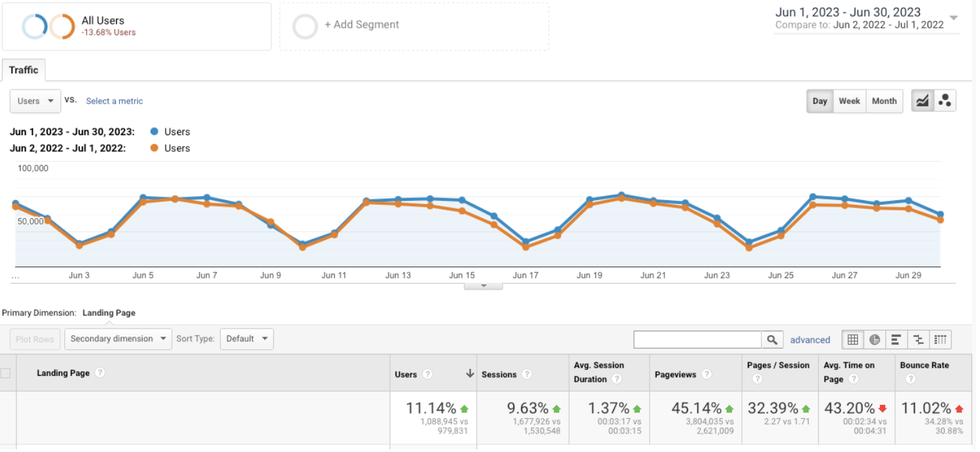Screen dimensions: 980x452
Task: Toggle the graph to Week granularity
Action: (849, 101)
